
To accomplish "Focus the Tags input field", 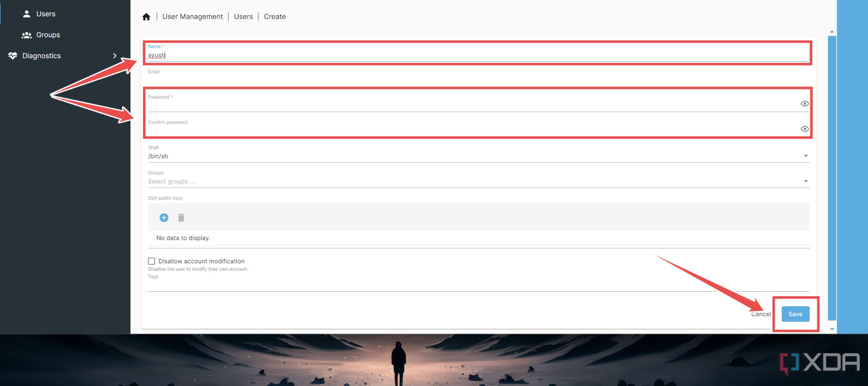I will (x=478, y=286).
